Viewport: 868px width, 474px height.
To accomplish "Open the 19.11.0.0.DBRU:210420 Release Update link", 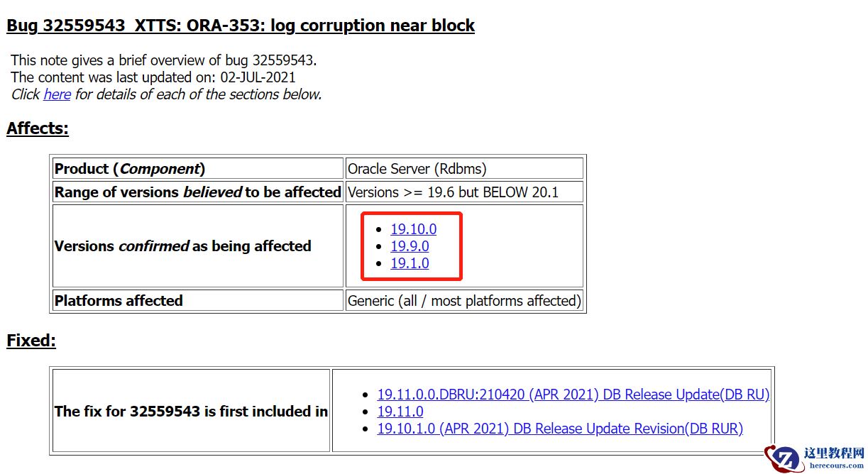I will pyautogui.click(x=573, y=395).
